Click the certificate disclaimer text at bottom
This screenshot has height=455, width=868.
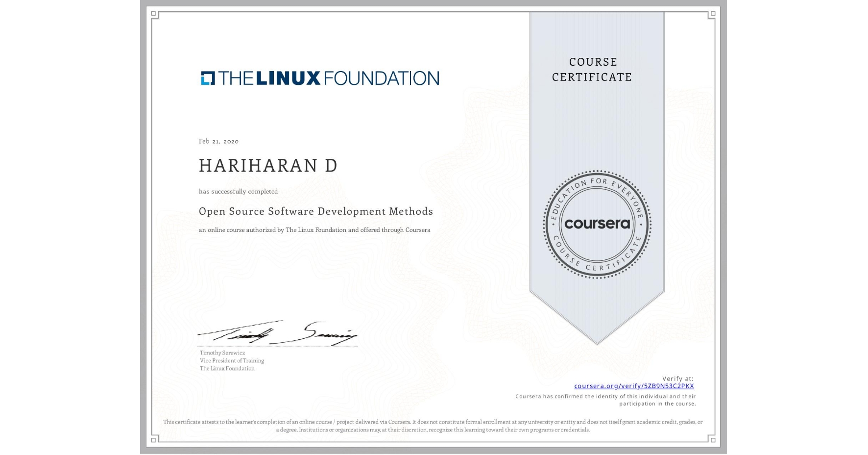[x=433, y=425]
